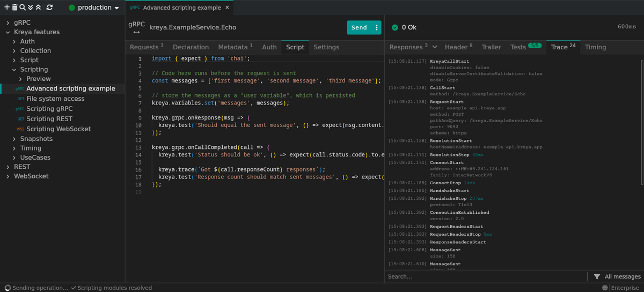Expand the REST folder in tree
Screen dimensions: 644x292
(8, 167)
